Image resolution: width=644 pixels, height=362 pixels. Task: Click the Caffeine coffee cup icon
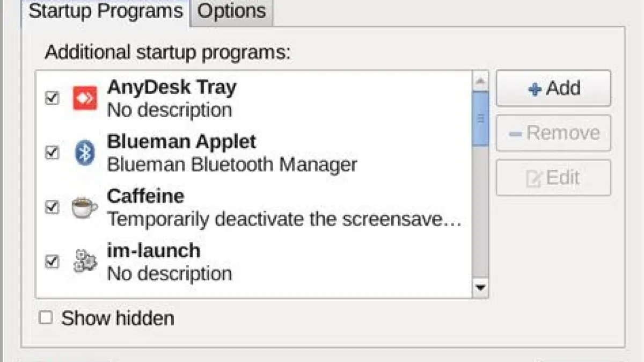[x=85, y=208]
